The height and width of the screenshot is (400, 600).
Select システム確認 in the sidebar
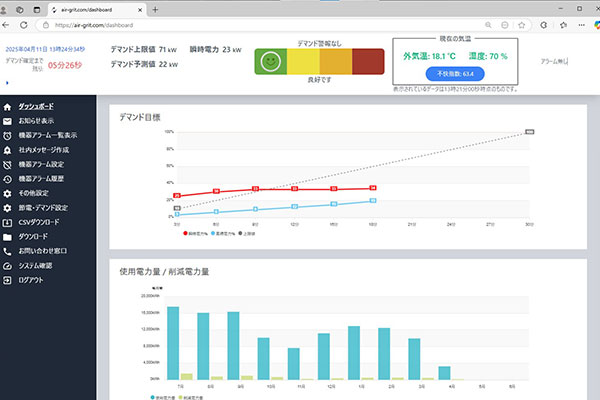click(x=38, y=266)
